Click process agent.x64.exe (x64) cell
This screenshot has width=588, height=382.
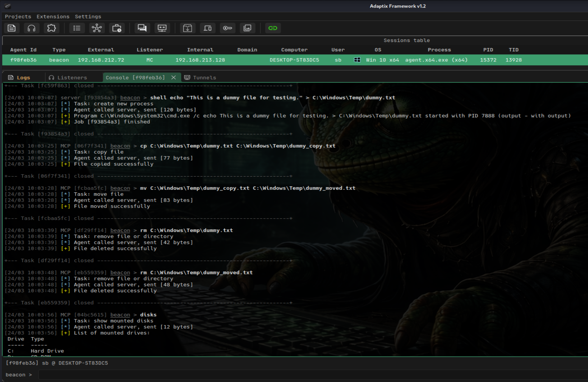436,60
